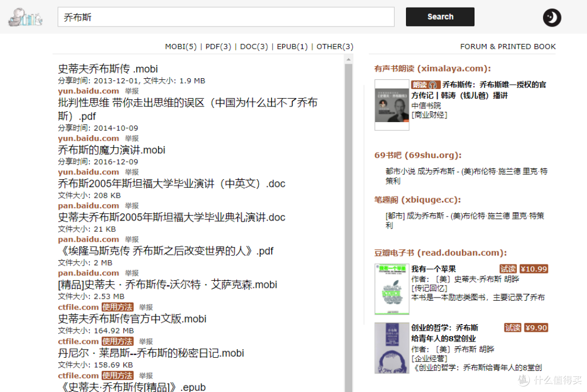
Task: Open the 埃隆马斯克传 pdf result
Action: pyautogui.click(x=166, y=251)
